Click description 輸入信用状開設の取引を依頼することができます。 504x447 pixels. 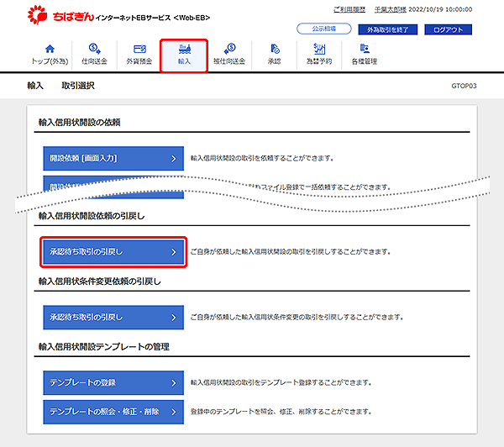click(x=262, y=158)
